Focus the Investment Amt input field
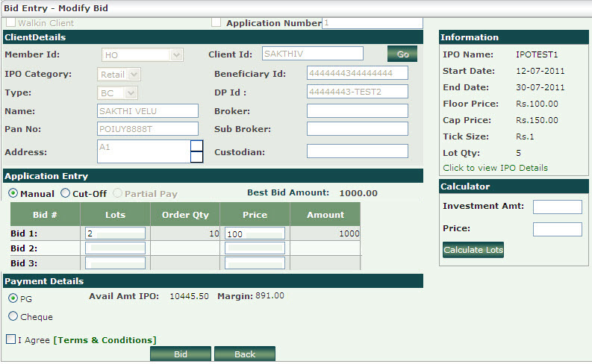592x364 pixels. click(557, 207)
